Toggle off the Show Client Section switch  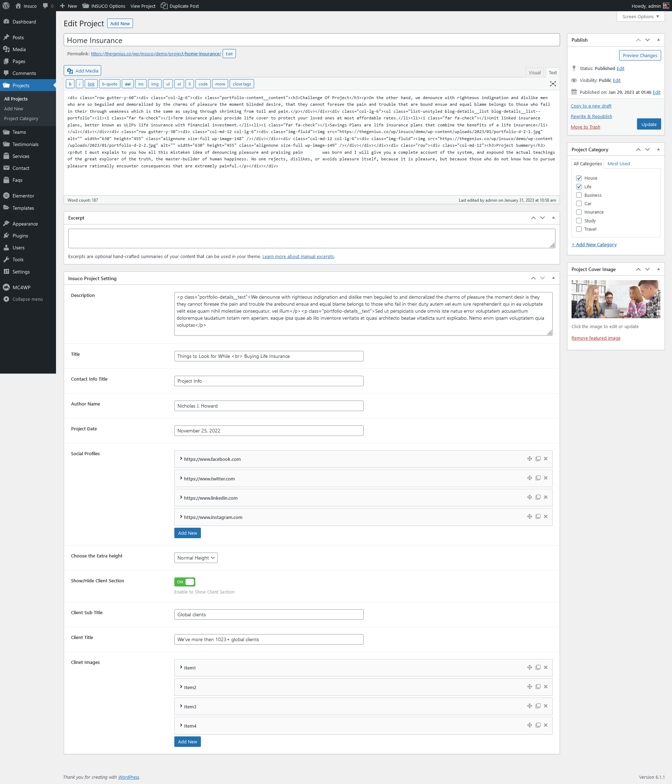pyautogui.click(x=184, y=582)
